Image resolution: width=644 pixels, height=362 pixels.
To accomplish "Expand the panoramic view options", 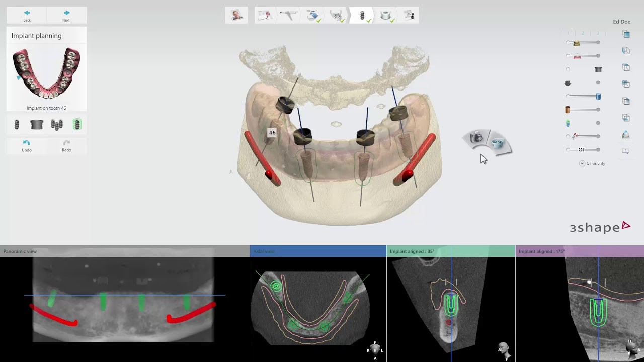I will coord(21,251).
